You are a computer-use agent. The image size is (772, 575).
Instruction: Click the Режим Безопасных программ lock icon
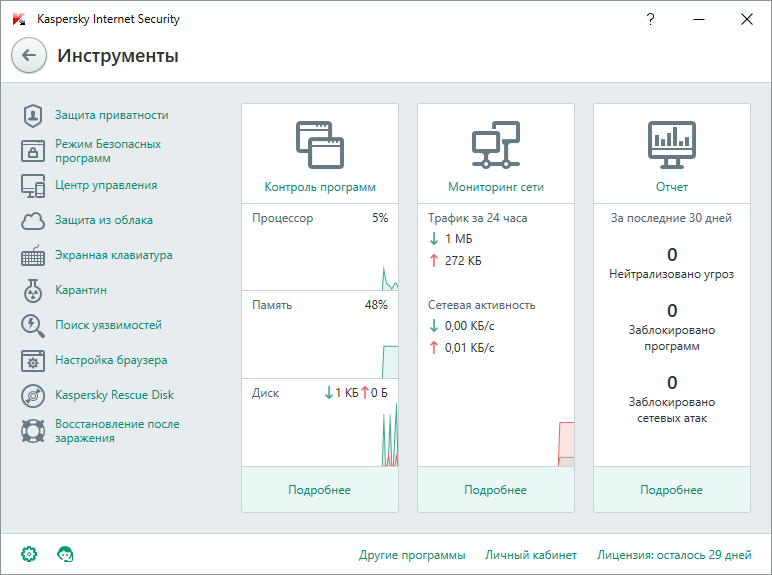point(33,151)
